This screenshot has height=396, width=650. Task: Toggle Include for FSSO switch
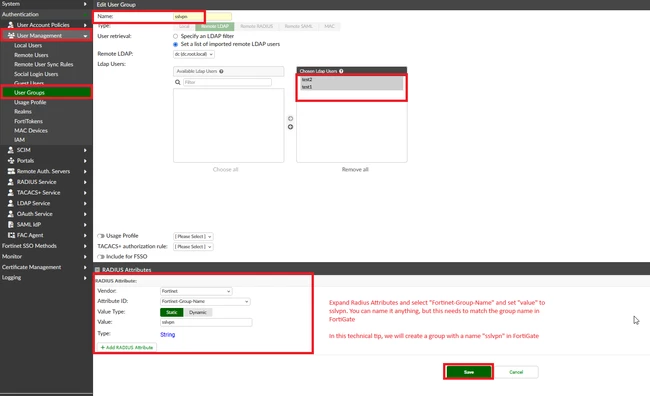pos(101,257)
